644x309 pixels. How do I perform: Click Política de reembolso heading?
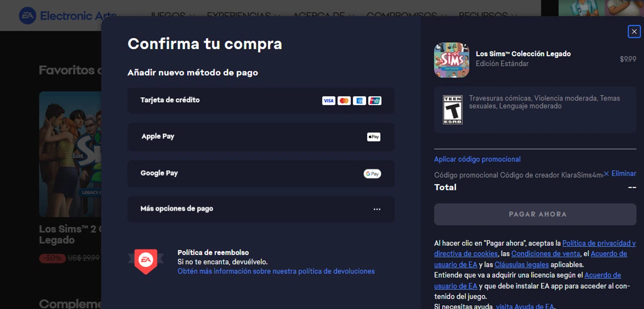pyautogui.click(x=213, y=252)
